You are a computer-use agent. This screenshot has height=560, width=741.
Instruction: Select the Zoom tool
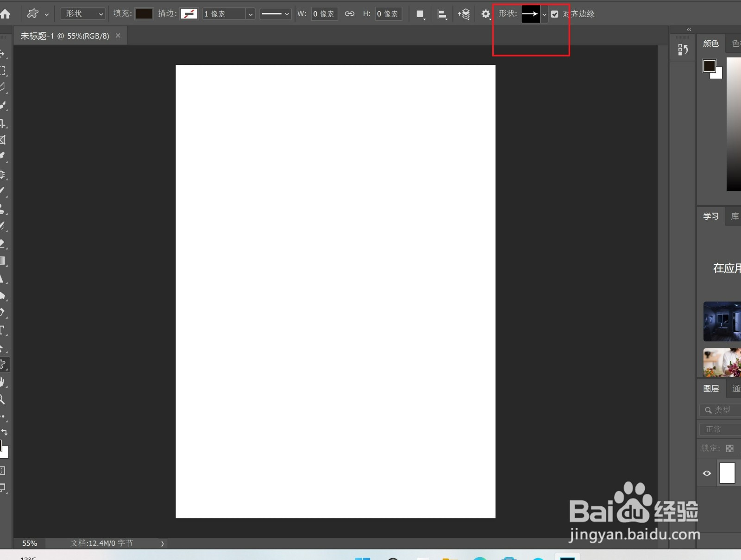pyautogui.click(x=3, y=399)
